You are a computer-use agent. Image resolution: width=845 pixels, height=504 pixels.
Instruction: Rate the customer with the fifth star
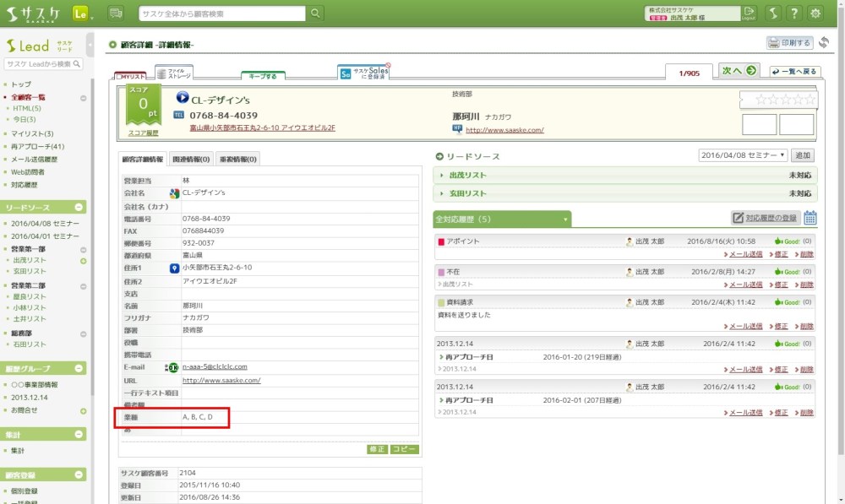[x=810, y=100]
